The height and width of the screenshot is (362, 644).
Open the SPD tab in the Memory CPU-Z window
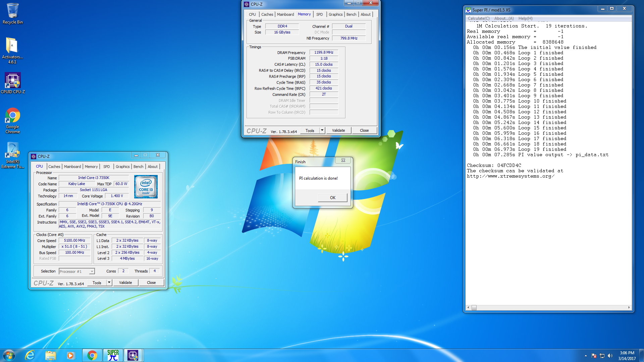coord(320,14)
